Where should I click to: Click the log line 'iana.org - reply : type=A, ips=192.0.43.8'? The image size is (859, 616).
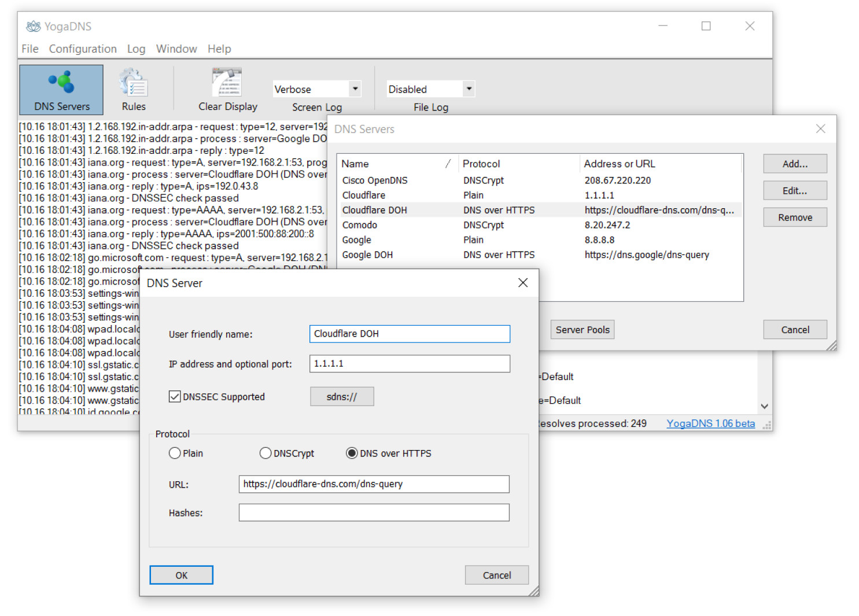pos(138,186)
